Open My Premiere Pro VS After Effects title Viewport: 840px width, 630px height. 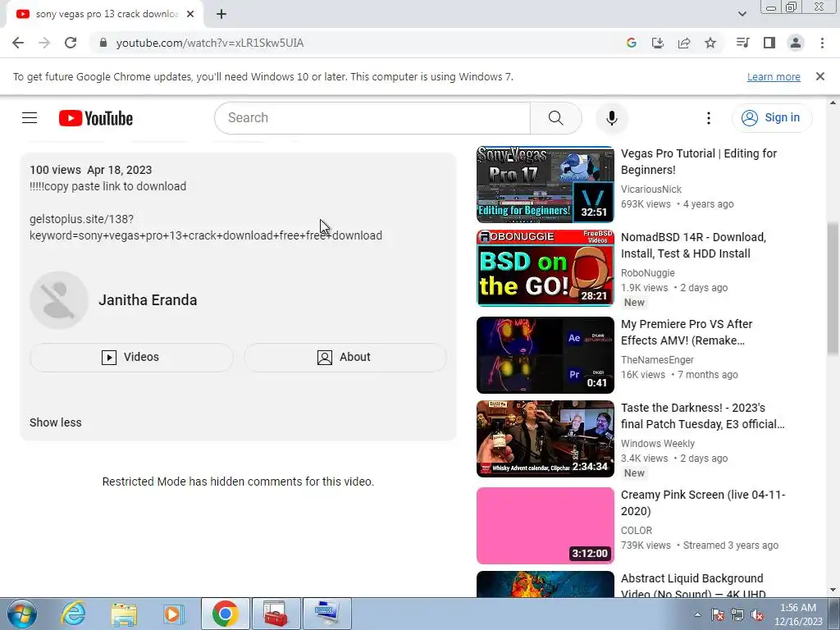click(x=687, y=332)
